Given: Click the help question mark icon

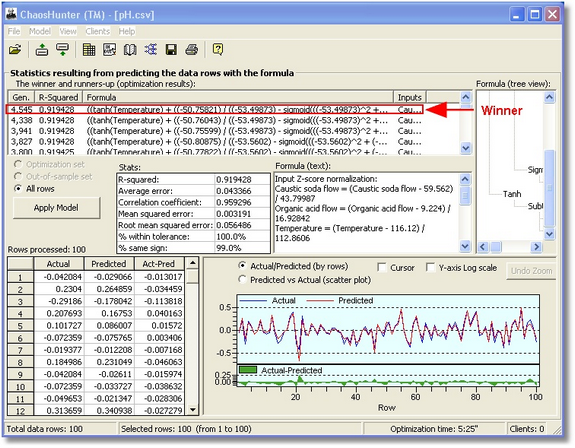Looking at the screenshot, I should (x=218, y=49).
